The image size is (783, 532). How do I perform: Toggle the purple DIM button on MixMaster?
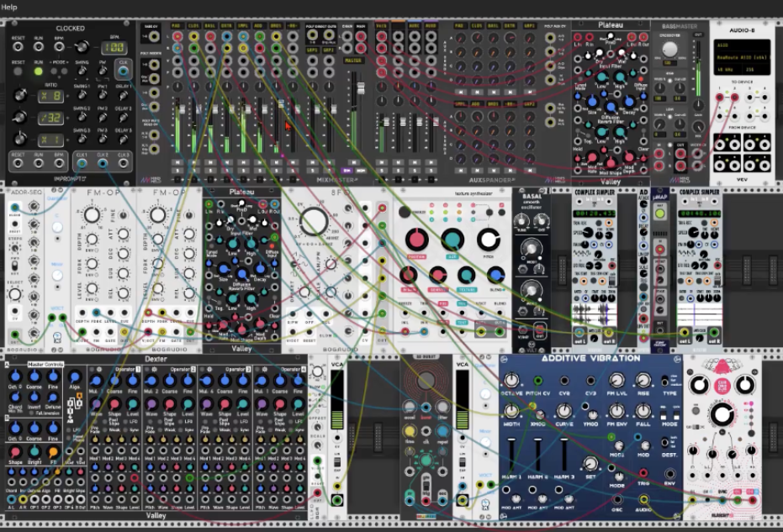pos(347,171)
